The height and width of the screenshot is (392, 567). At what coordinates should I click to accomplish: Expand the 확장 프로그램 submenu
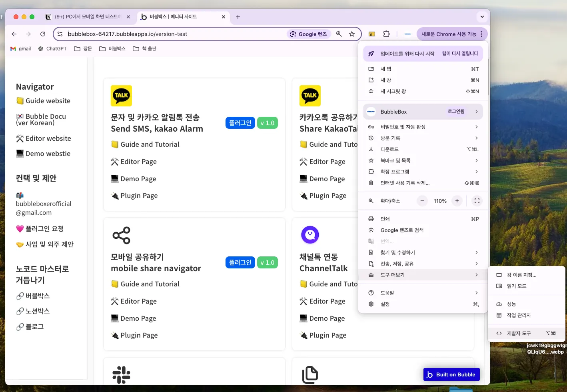click(x=423, y=172)
